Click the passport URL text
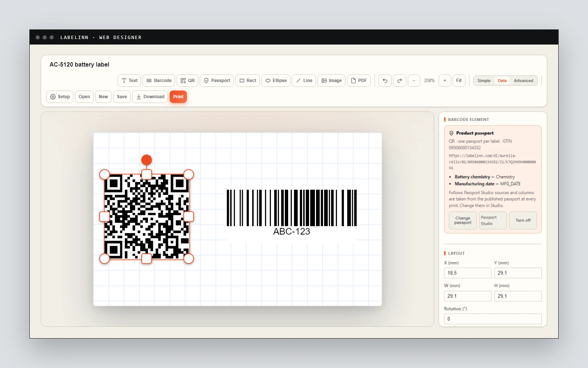 [x=492, y=162]
